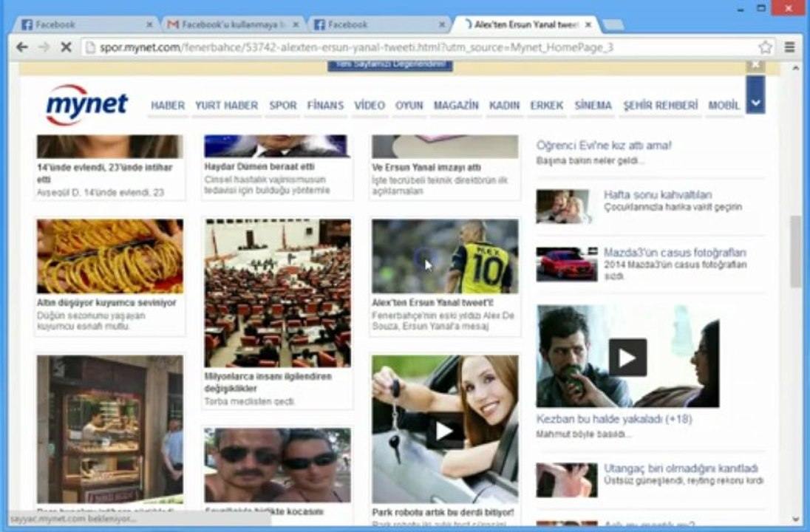The height and width of the screenshot is (532, 810).
Task: Open Utangaç biri olmadığını kanıtladı link
Action: pyautogui.click(x=681, y=468)
